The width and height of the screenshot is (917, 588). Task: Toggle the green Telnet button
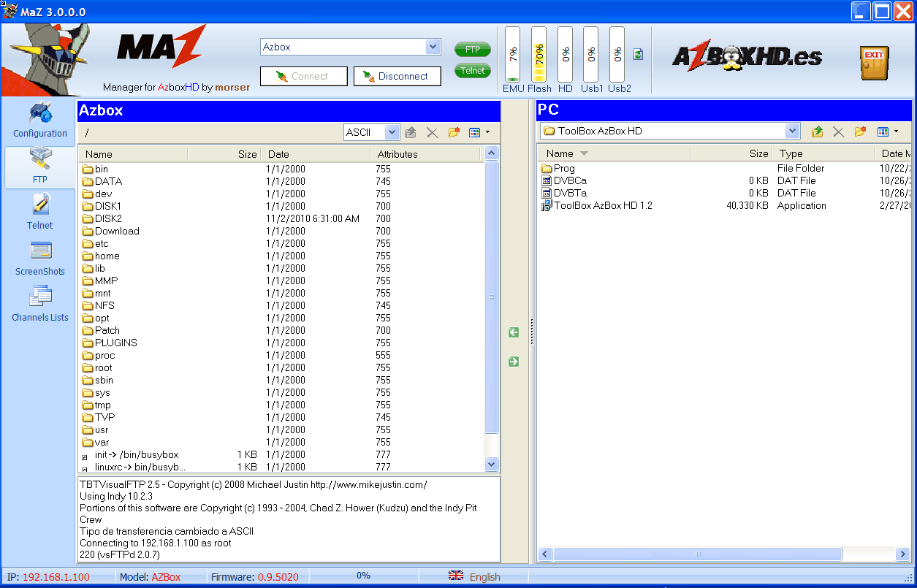tap(473, 71)
